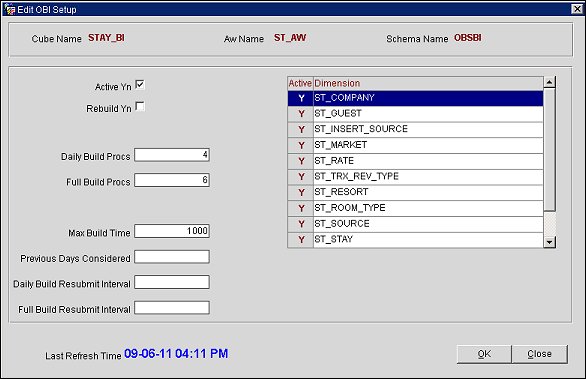The image size is (586, 379).
Task: Toggle the Active Yn checkbox
Action: point(140,85)
